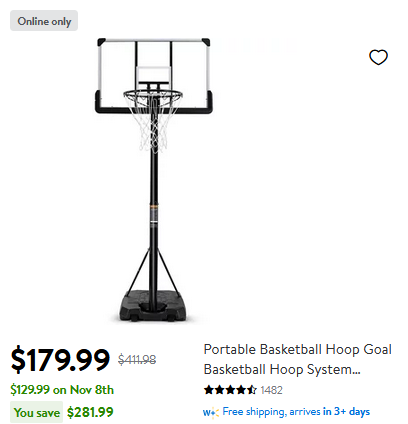The width and height of the screenshot is (408, 424).
Task: Click the half-filled fifth star
Action: [x=252, y=390]
